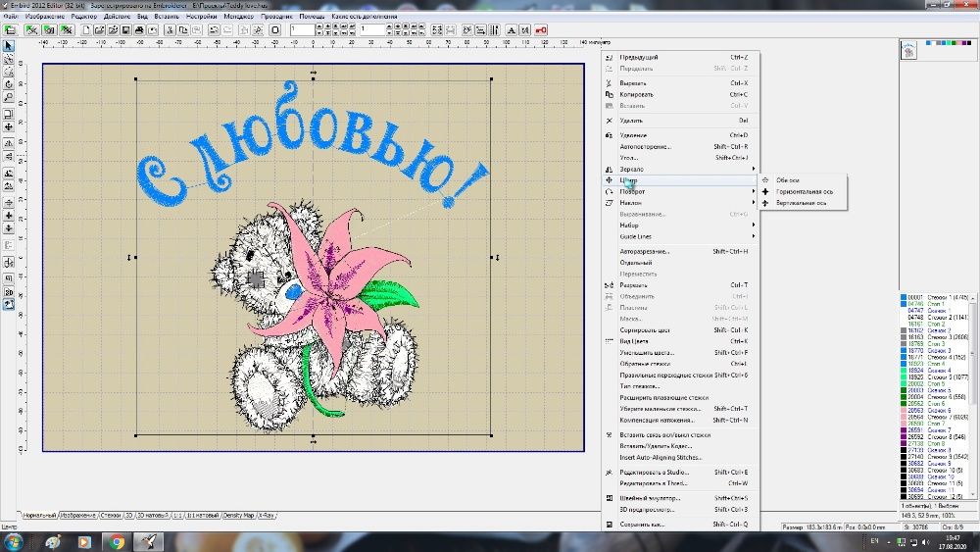
Task: Click second numeric input field in toolbar
Action: point(371,29)
